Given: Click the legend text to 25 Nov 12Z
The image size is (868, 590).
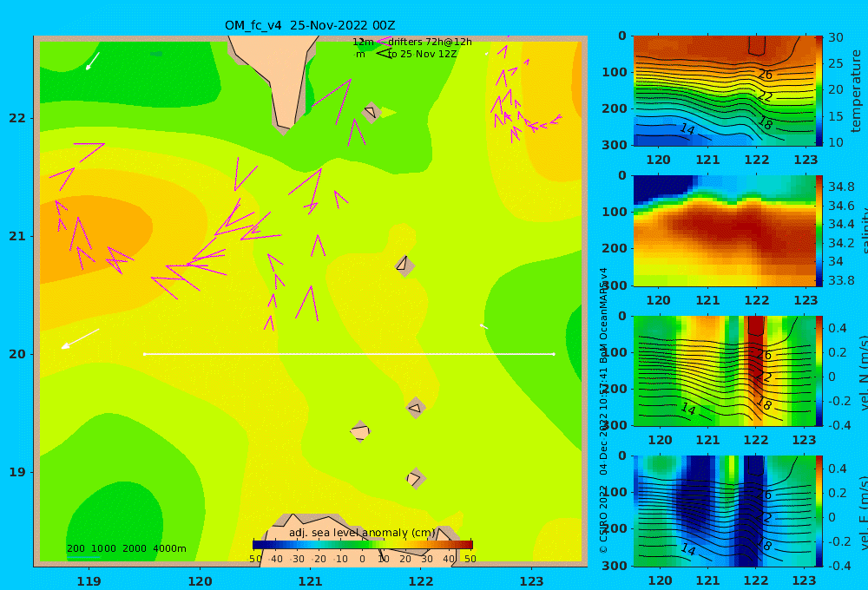Looking at the screenshot, I should click(423, 55).
